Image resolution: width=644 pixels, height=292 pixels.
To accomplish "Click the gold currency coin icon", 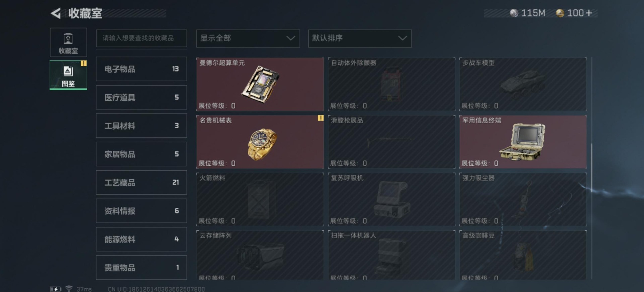I will [560, 13].
